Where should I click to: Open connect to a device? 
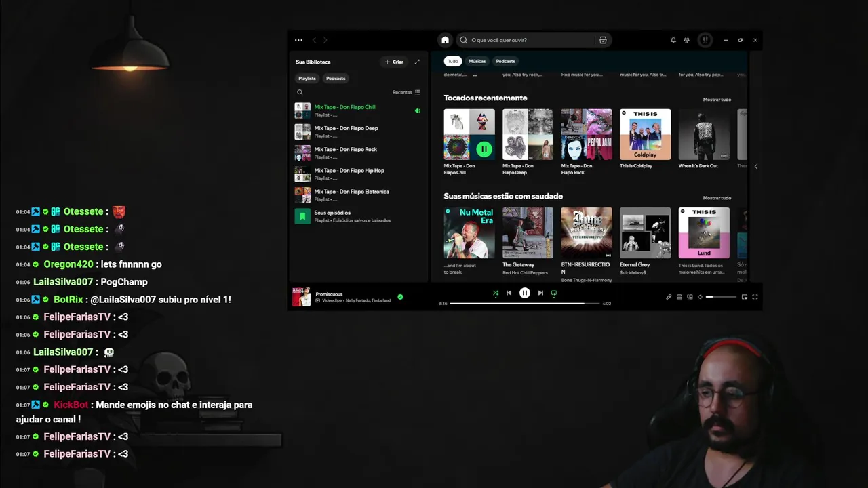point(690,297)
